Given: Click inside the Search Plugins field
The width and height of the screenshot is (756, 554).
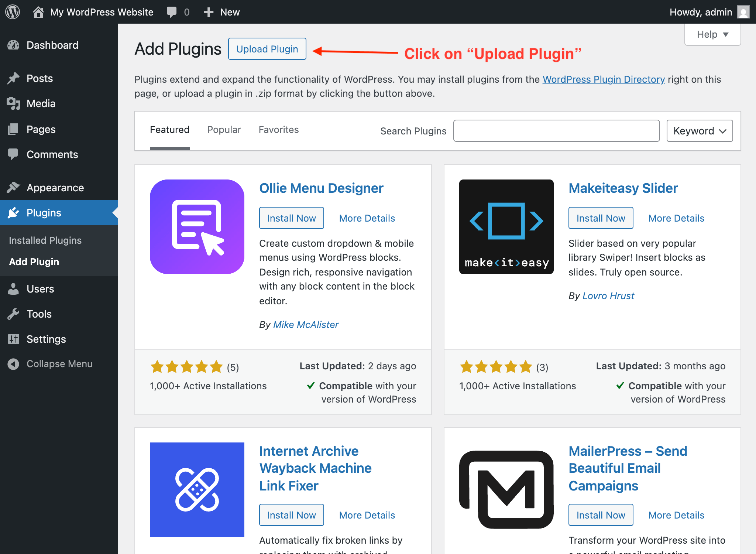Looking at the screenshot, I should [x=556, y=130].
